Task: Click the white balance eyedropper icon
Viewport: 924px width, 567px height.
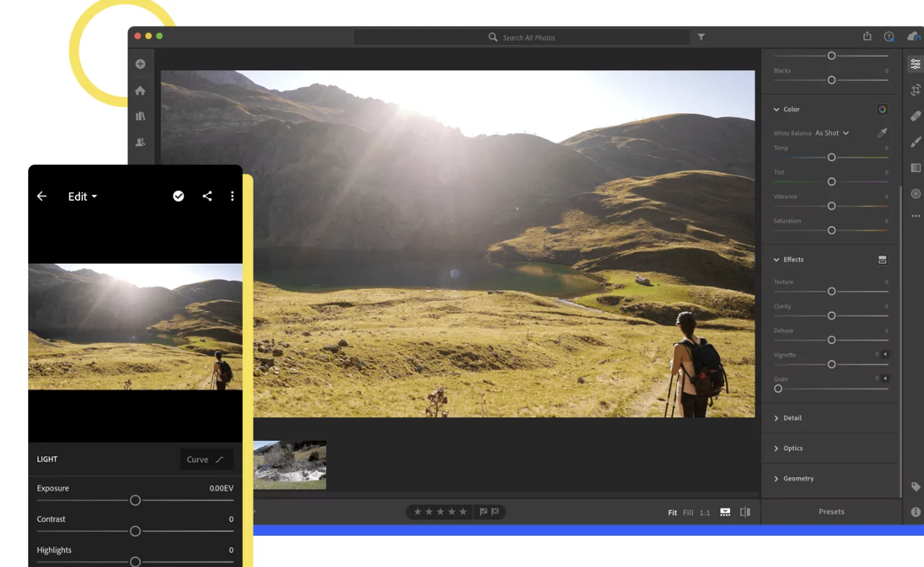Action: point(882,133)
